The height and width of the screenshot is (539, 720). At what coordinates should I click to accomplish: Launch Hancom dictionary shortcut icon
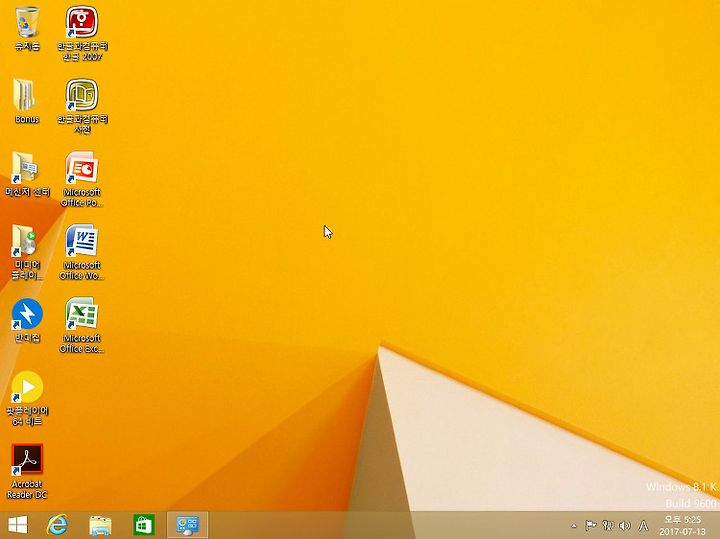(x=82, y=106)
